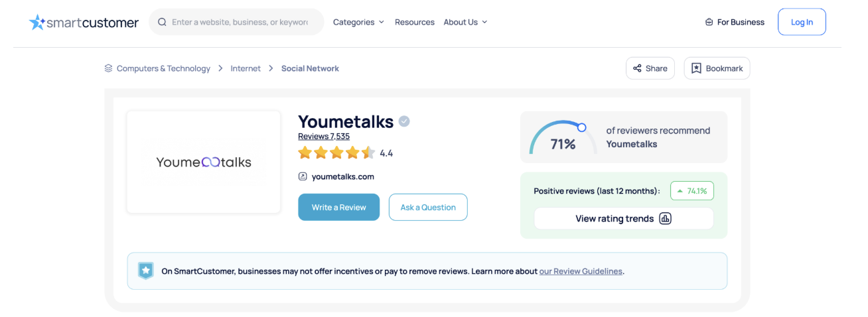
Task: Click the stacked layers breadcrumb icon
Action: click(x=108, y=68)
